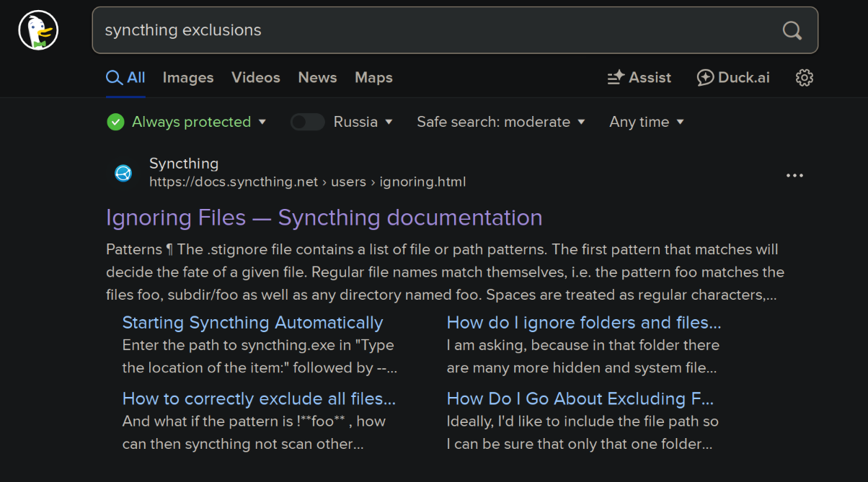Toggle the Russia region switch
Screen dimensions: 868x482
coord(308,122)
